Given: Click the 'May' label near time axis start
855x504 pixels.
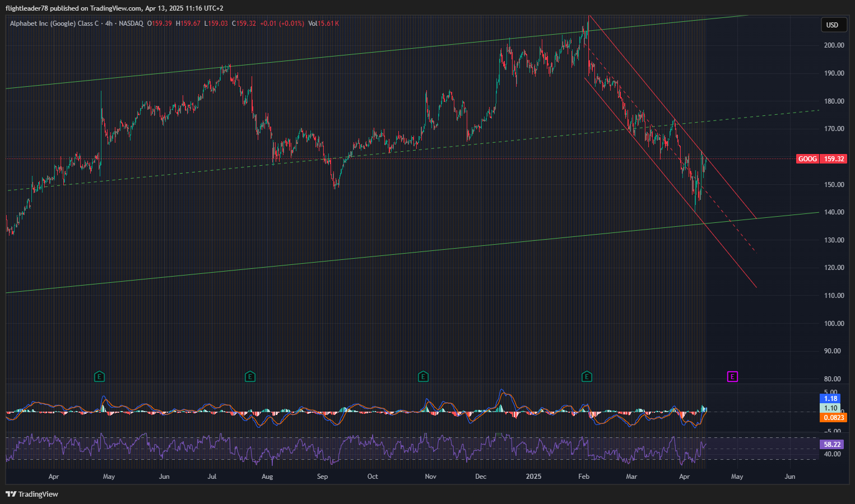Looking at the screenshot, I should point(109,477).
